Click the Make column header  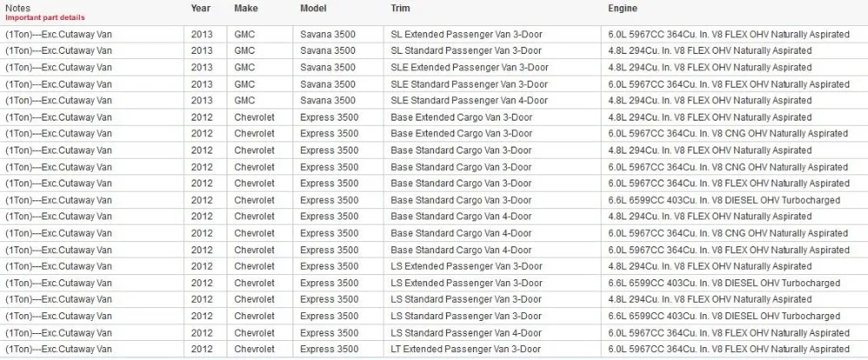pyautogui.click(x=246, y=9)
